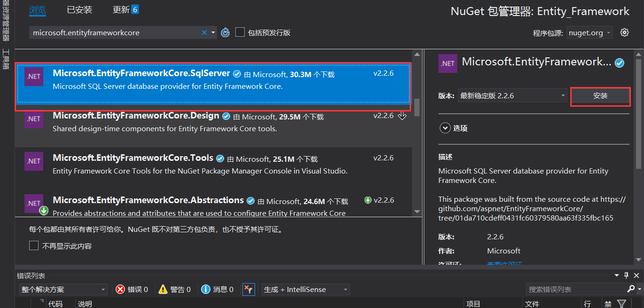Pin the error list (错误列表) panel
This screenshot has height=308, width=644.
[626, 276]
